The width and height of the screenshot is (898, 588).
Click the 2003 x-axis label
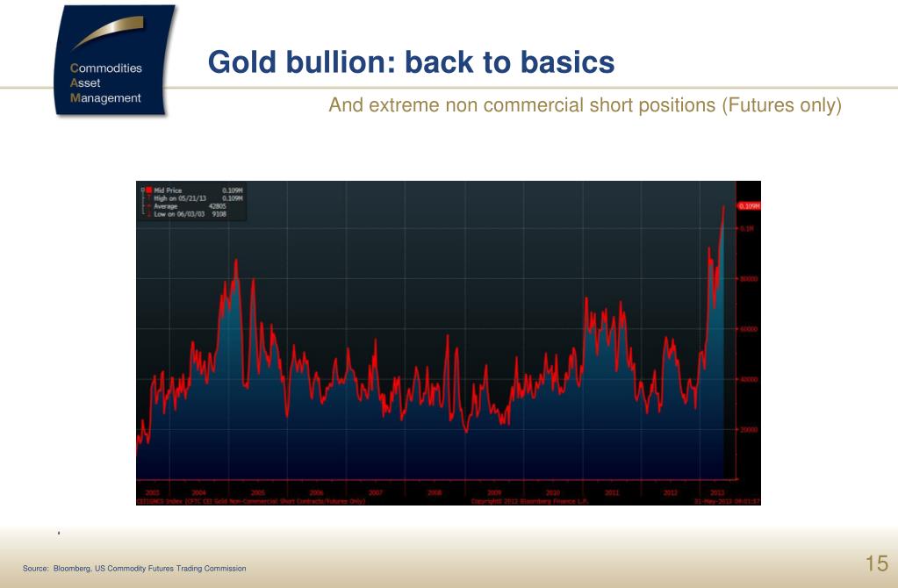point(153,492)
